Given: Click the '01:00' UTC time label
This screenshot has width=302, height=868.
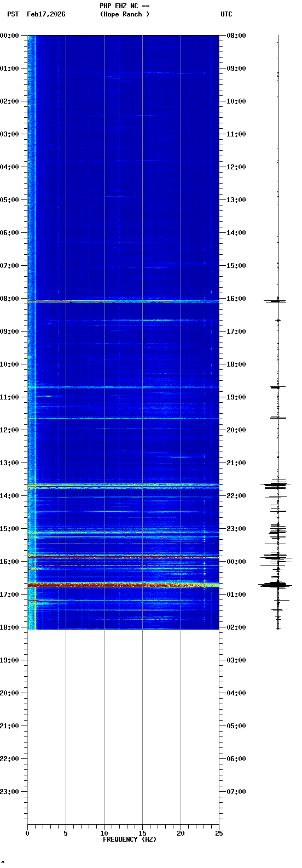Looking at the screenshot, I should coord(236,595).
